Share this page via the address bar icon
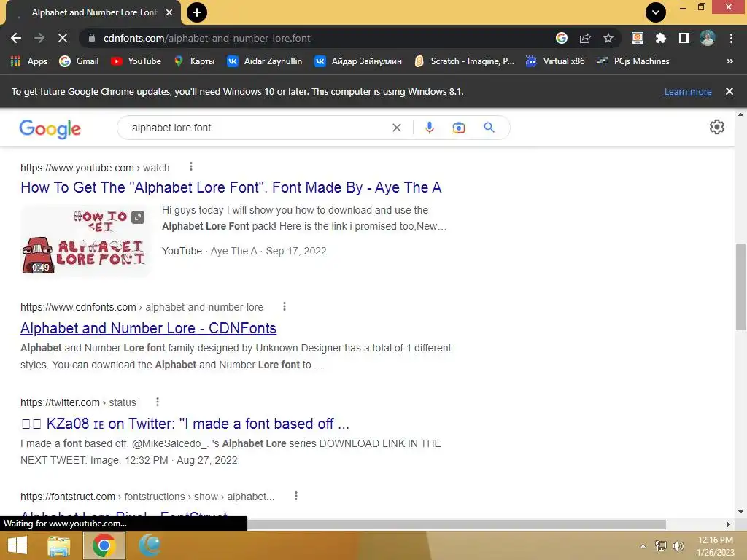The width and height of the screenshot is (747, 560). (585, 38)
